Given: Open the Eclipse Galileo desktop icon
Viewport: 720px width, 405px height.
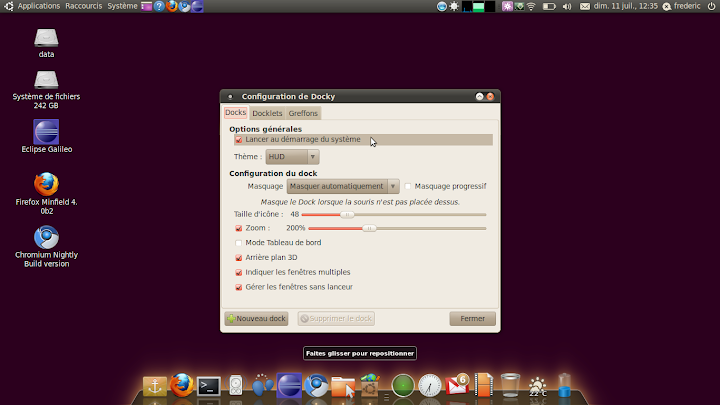Looking at the screenshot, I should (46, 136).
